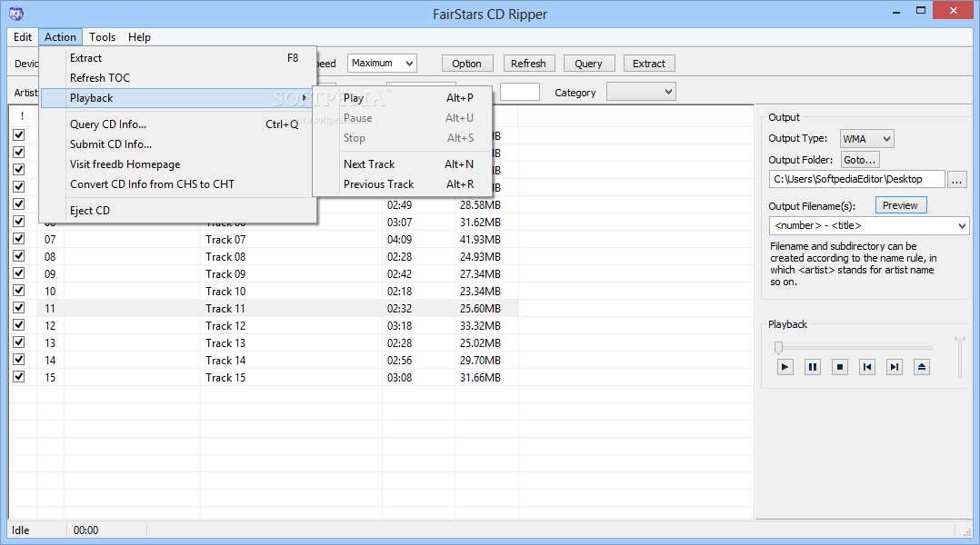Choose Extract from the Action menu
This screenshot has height=545, width=980.
pos(178,58)
